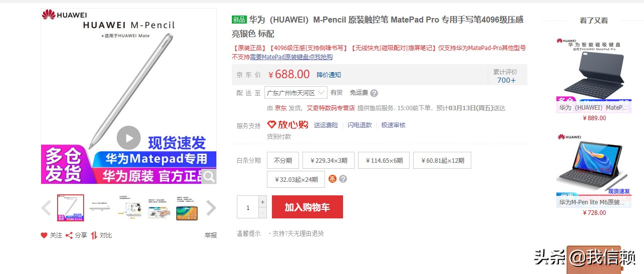
Task: Click the 极速审核 service link
Action: point(393,125)
